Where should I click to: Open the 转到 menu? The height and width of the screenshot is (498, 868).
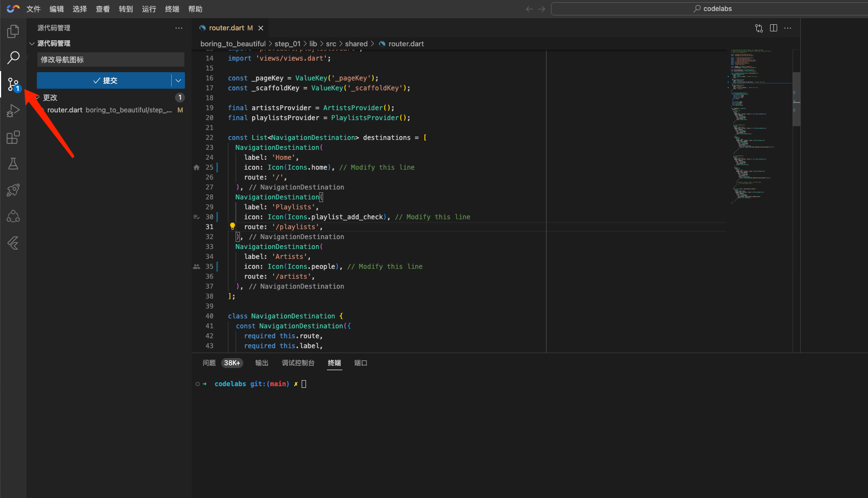[126, 9]
